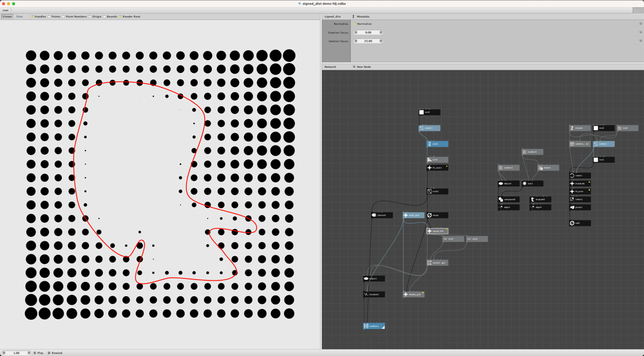644x356 pixels.
Task: Select the ellipse1 node near translate1
Action: click(374, 278)
